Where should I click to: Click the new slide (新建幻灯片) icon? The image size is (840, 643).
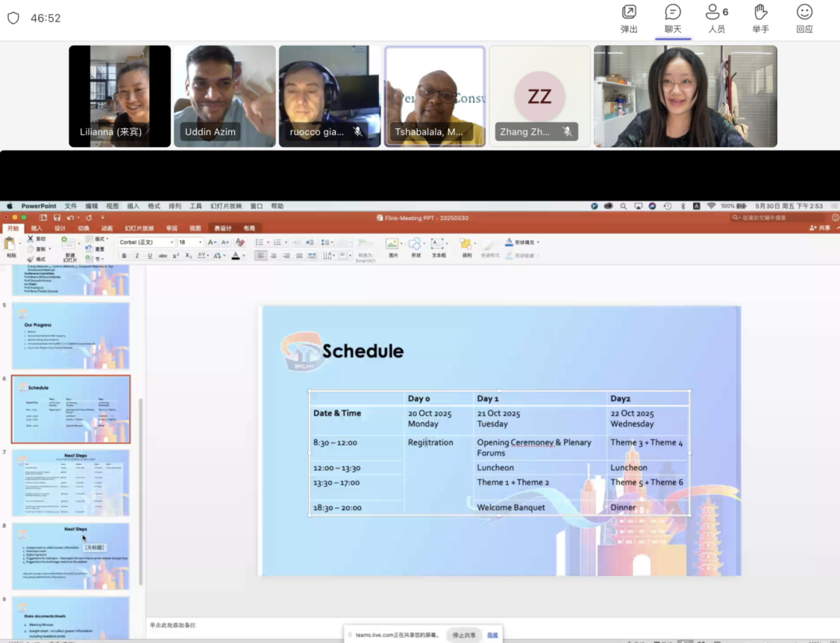pyautogui.click(x=69, y=245)
